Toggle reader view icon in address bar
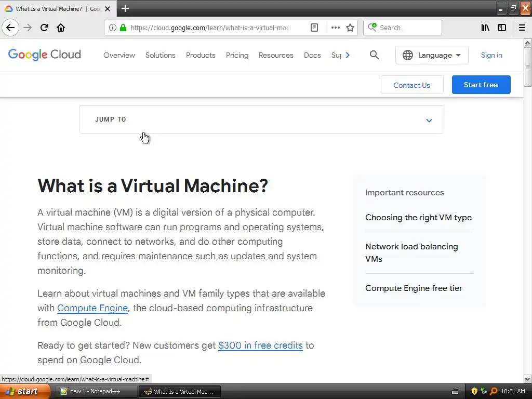Screen dimensions: 532x399 click(x=314, y=28)
